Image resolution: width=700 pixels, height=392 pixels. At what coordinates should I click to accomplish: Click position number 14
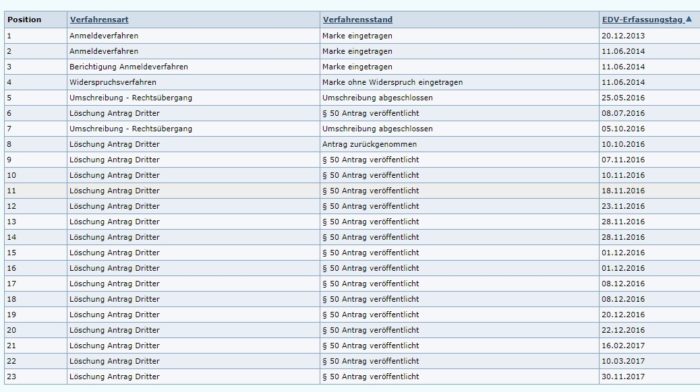tap(12, 237)
